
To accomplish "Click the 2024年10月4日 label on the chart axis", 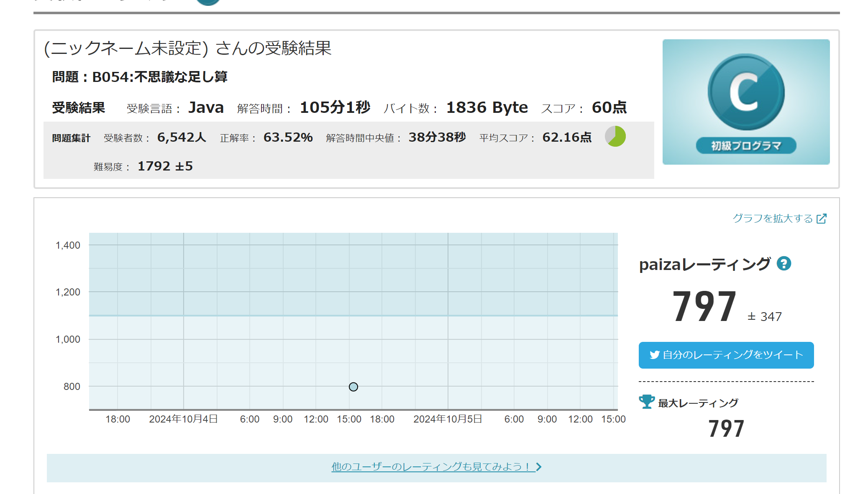I will coord(183,419).
